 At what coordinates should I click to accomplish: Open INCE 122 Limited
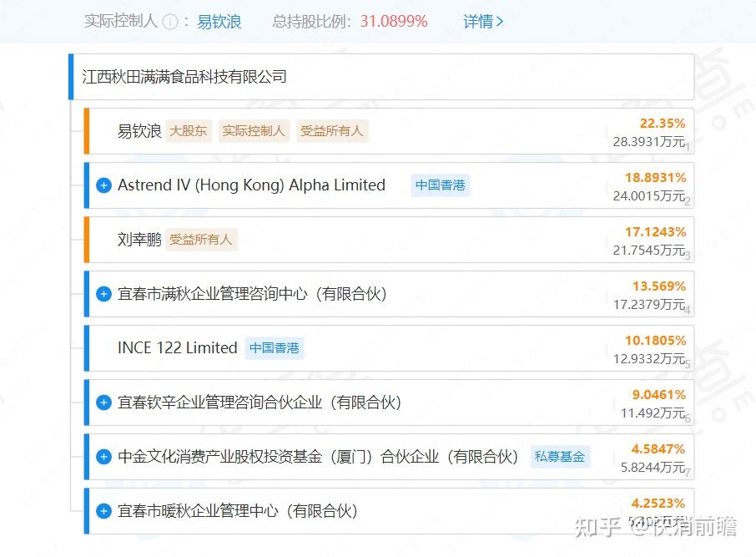(x=178, y=348)
